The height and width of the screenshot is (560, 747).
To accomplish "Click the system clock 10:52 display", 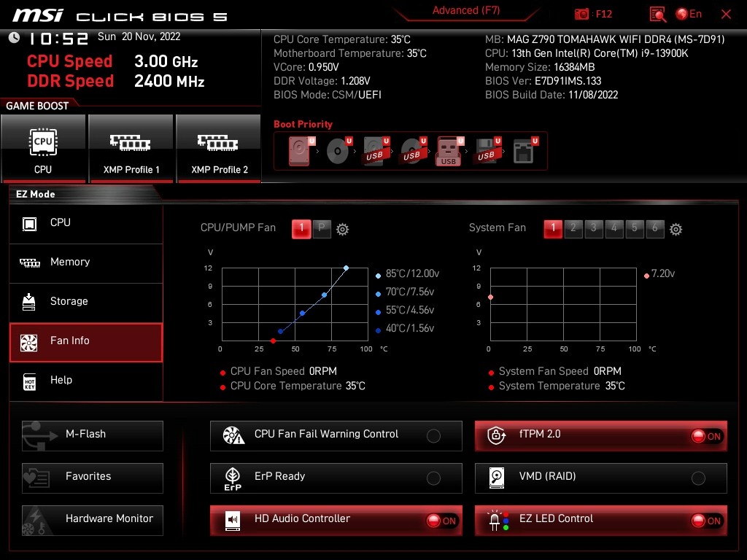I will coord(58,38).
